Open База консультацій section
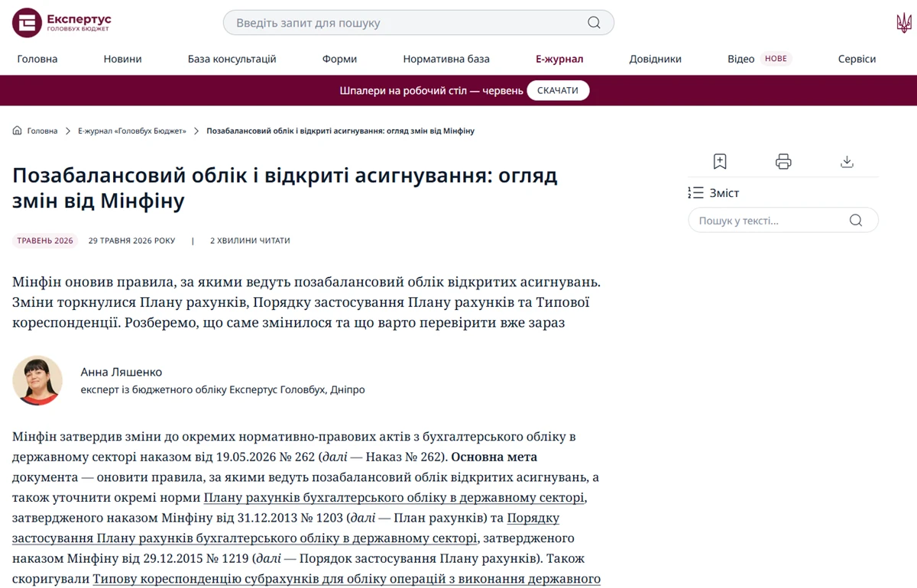Viewport: 917px width, 588px height. 232,59
